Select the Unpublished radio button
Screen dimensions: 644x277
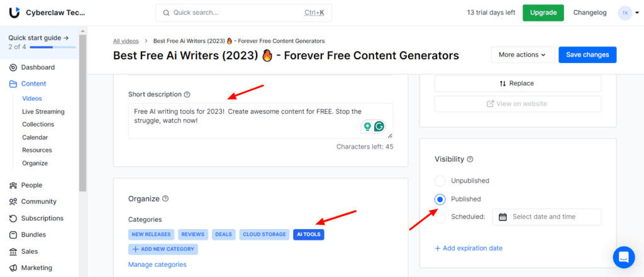coord(440,181)
